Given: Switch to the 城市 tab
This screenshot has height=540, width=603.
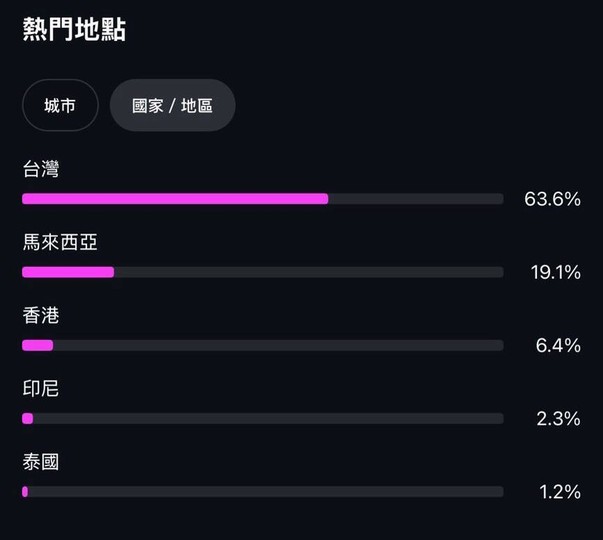Looking at the screenshot, I should pyautogui.click(x=60, y=105).
